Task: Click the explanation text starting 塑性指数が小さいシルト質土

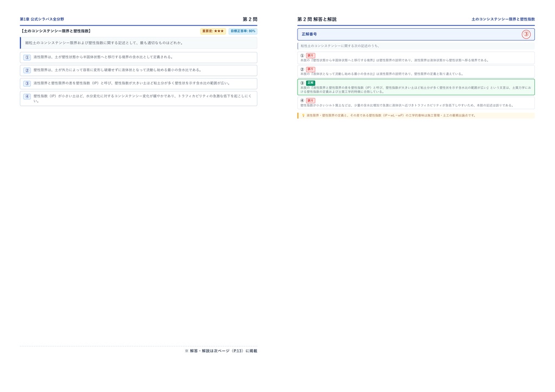Action: pyautogui.click(x=406, y=106)
